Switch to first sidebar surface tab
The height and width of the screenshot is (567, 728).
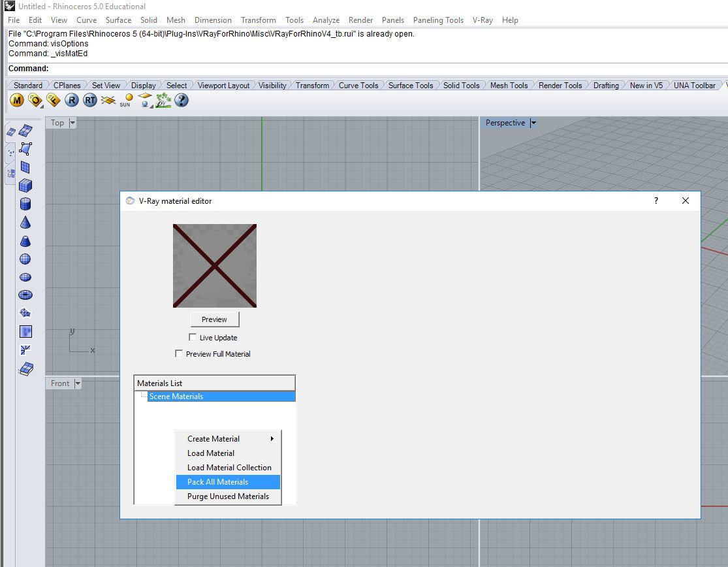pos(10,133)
